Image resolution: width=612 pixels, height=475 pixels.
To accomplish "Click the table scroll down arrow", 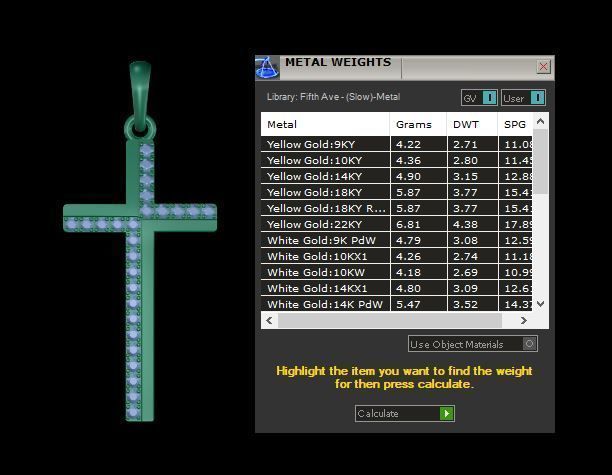I will [x=541, y=303].
